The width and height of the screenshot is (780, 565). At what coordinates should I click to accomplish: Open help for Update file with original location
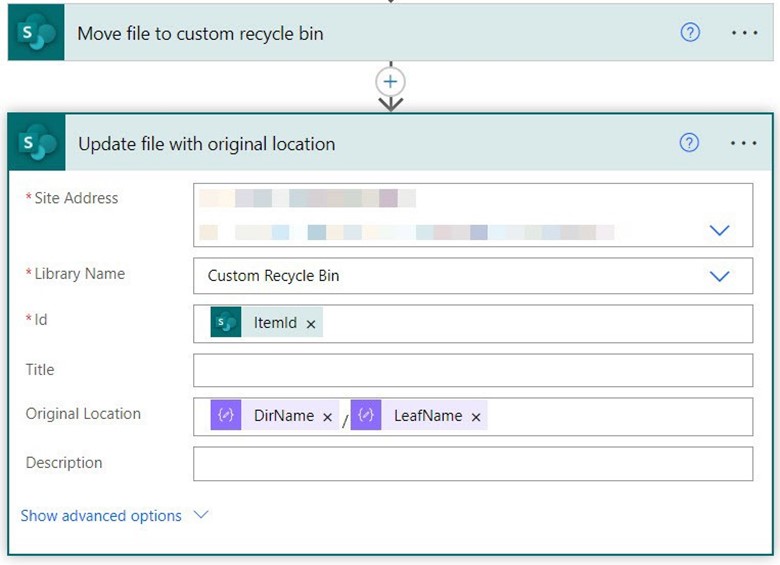point(689,143)
